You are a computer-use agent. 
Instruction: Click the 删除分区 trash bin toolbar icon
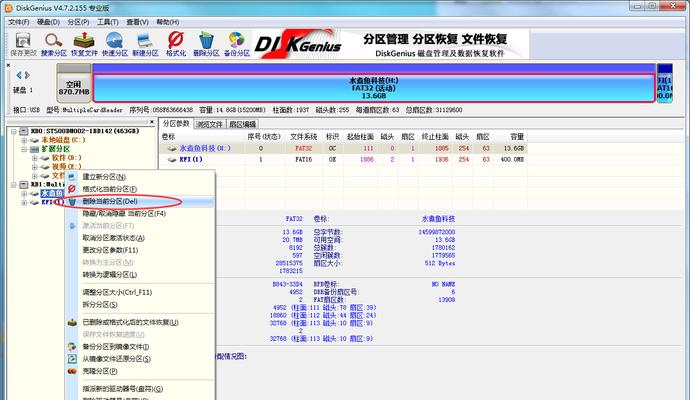pos(206,44)
